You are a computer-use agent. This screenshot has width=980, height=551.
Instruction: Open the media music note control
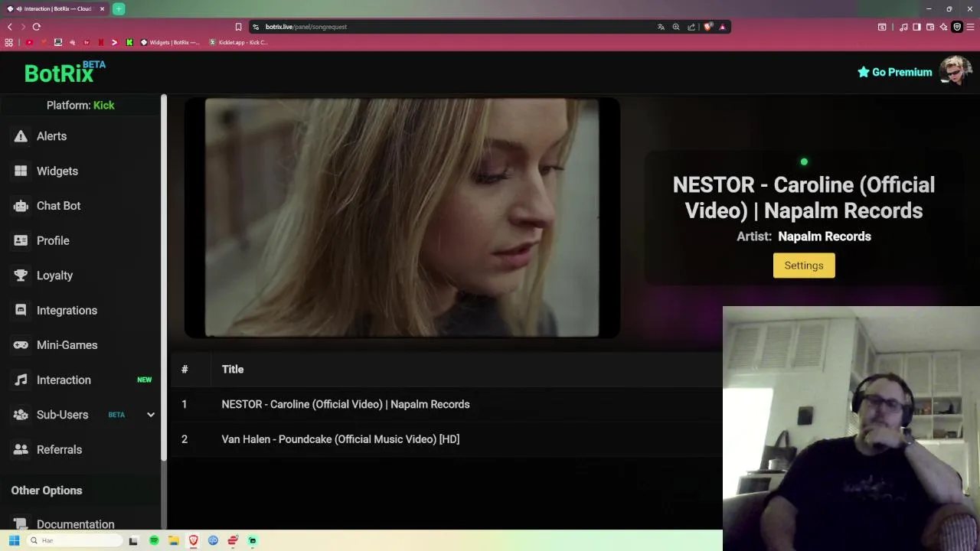coord(903,27)
